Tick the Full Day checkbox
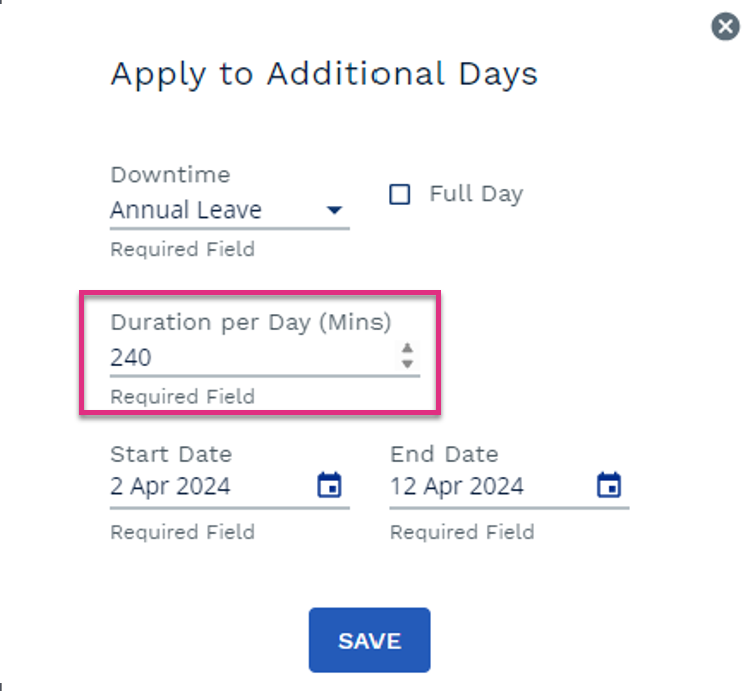 400,194
